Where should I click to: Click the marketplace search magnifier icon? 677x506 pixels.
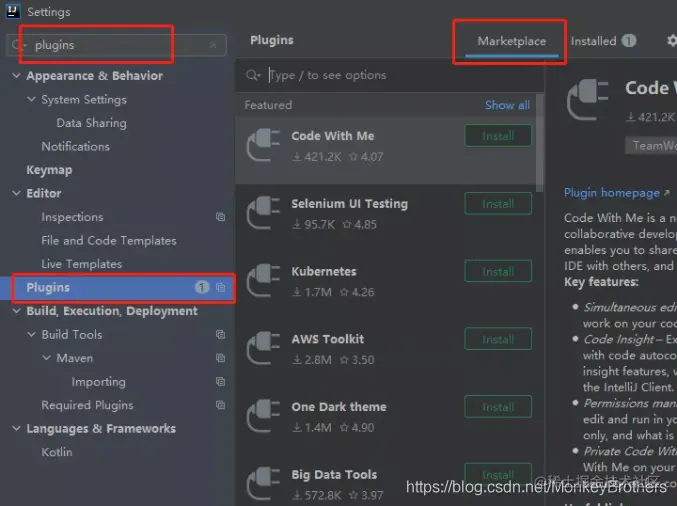[253, 75]
